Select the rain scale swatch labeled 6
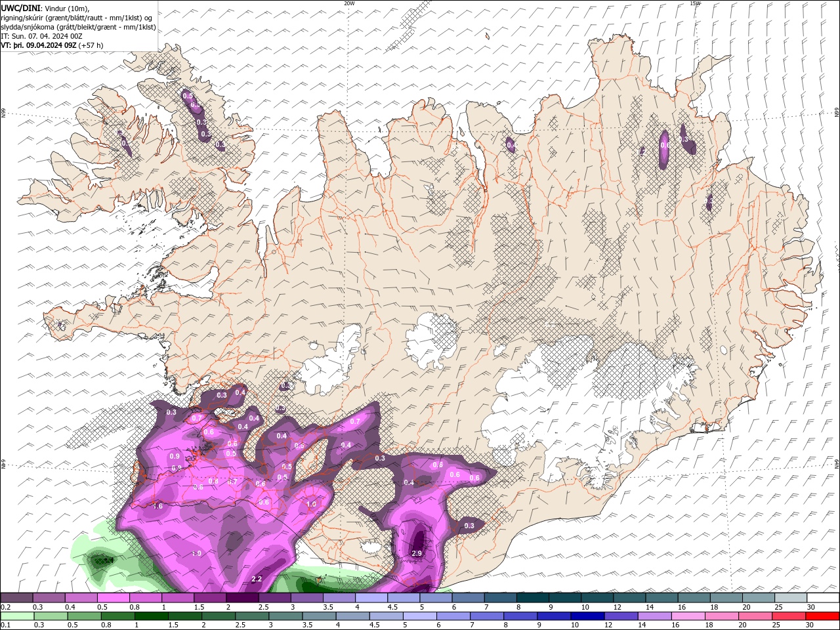840x630 pixels. point(452,616)
